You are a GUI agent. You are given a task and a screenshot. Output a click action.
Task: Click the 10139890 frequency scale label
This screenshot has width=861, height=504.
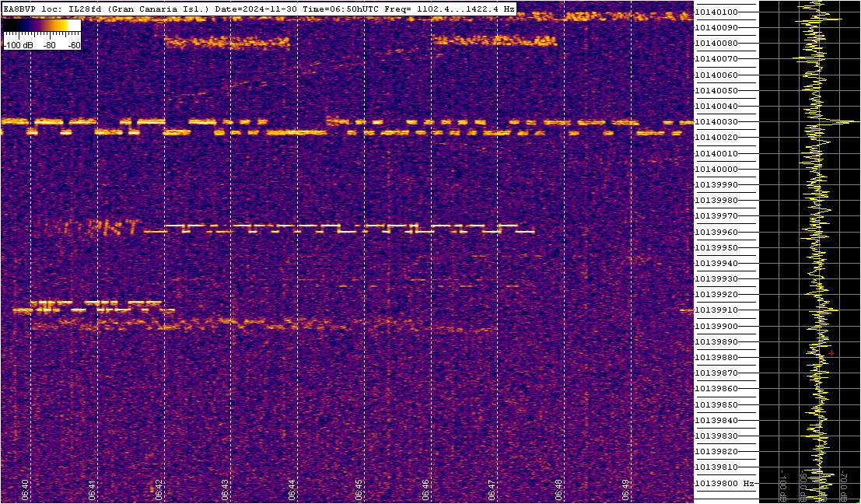tap(716, 342)
